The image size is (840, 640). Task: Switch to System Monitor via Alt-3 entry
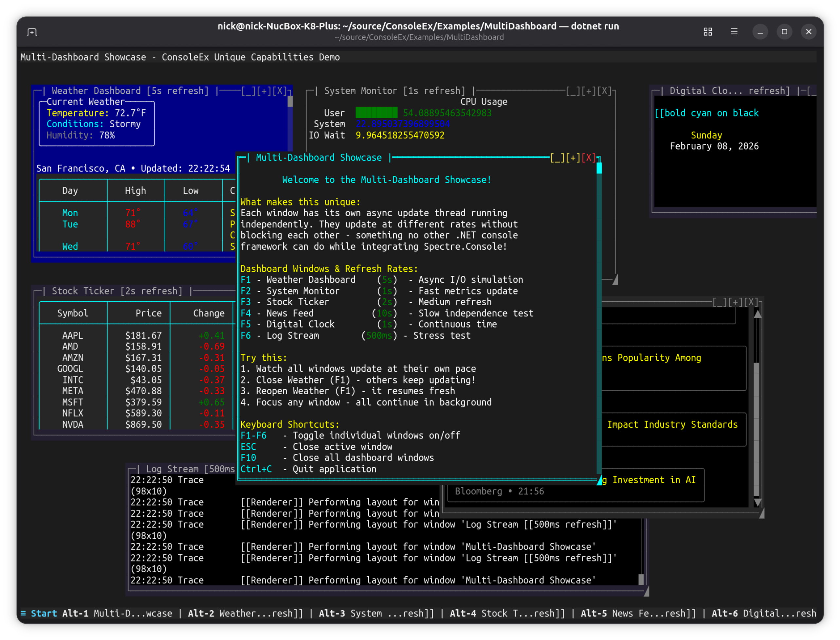pos(375,613)
